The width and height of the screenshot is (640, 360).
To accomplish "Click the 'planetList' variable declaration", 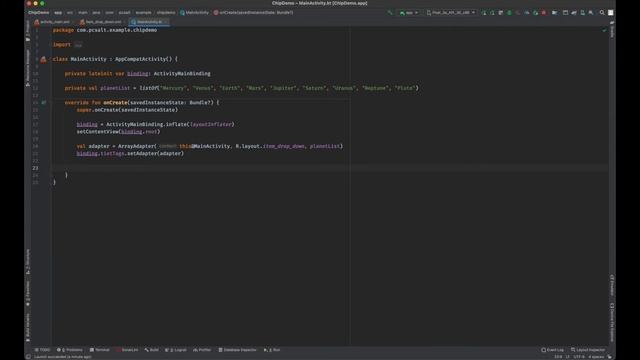I will click(x=115, y=88).
